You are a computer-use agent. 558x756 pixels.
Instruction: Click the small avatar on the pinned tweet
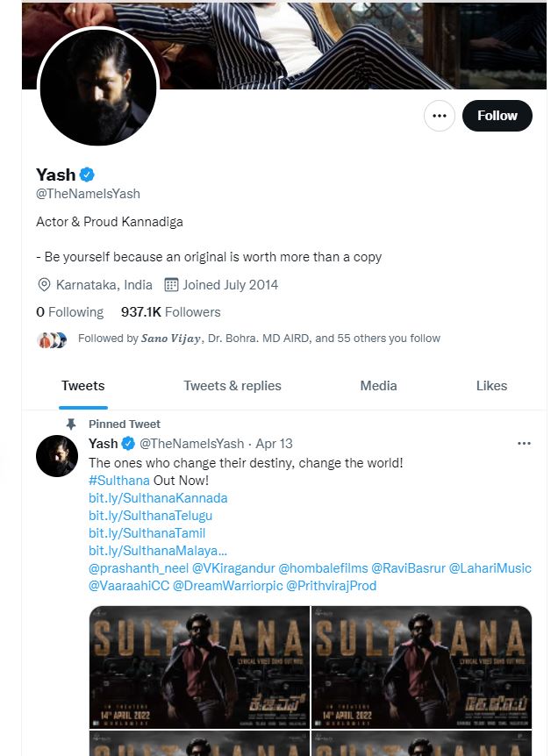tap(58, 456)
